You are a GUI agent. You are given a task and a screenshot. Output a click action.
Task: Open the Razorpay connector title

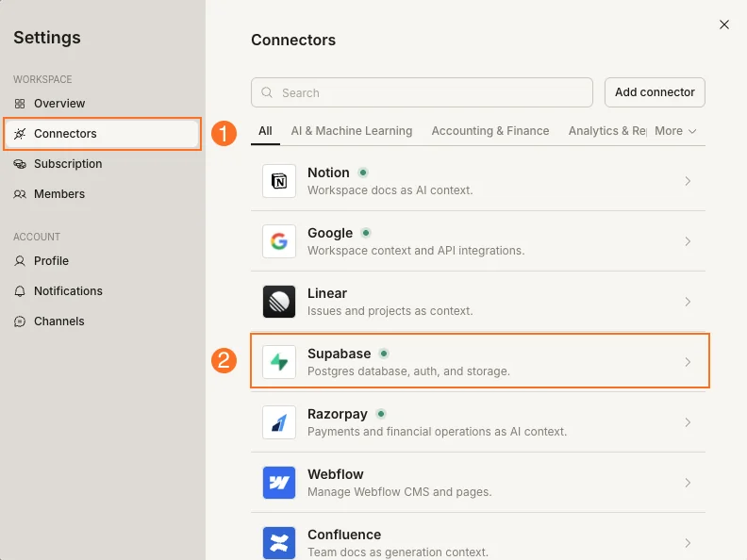[x=338, y=414]
